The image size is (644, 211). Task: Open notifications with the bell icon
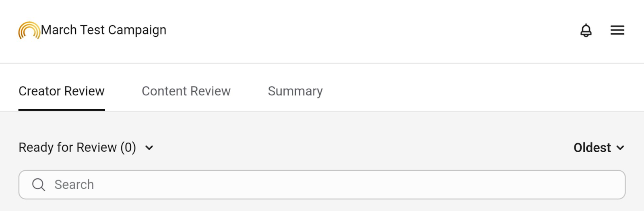click(586, 30)
